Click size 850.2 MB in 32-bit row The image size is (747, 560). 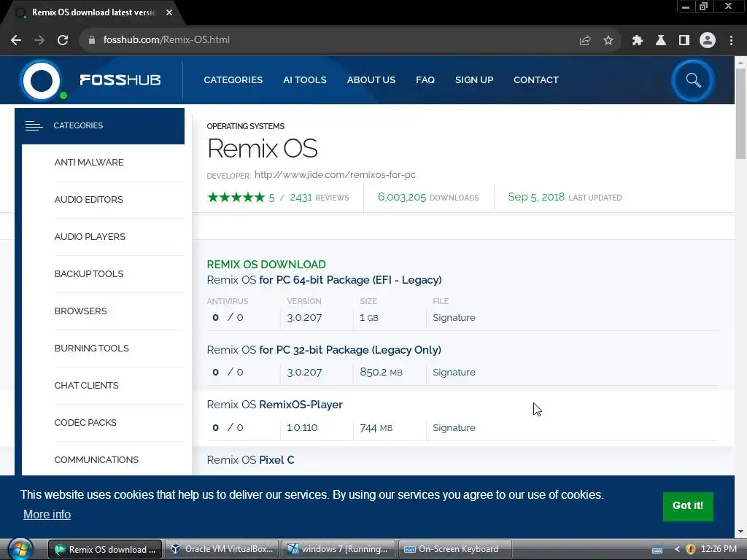pyautogui.click(x=381, y=373)
